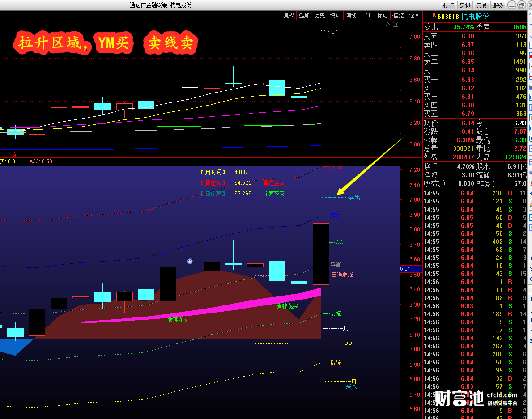Click the crosshair marker above the doji candle
The width and height of the screenshot is (532, 419).
(190, 261)
